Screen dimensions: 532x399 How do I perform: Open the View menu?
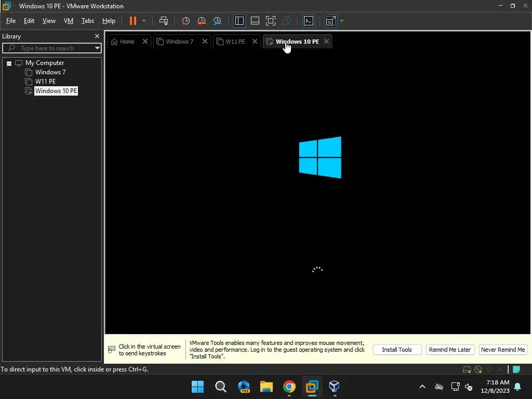pos(49,21)
